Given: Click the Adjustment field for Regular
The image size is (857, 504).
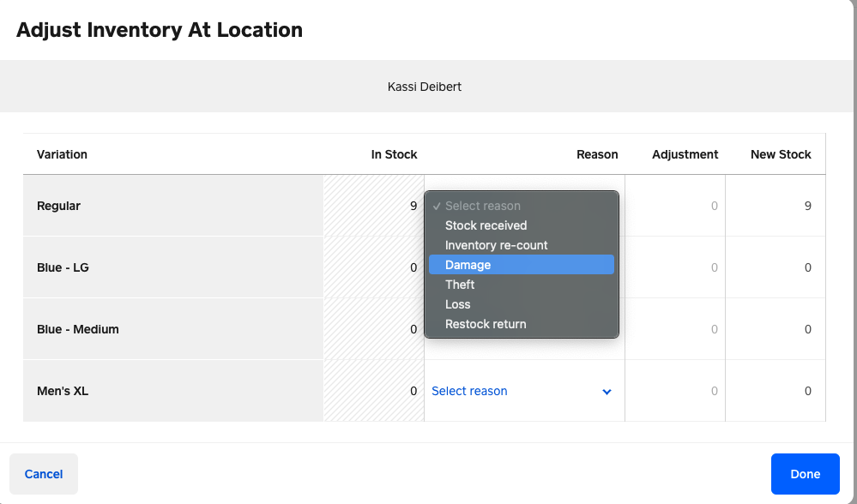Looking at the screenshot, I should [675, 206].
